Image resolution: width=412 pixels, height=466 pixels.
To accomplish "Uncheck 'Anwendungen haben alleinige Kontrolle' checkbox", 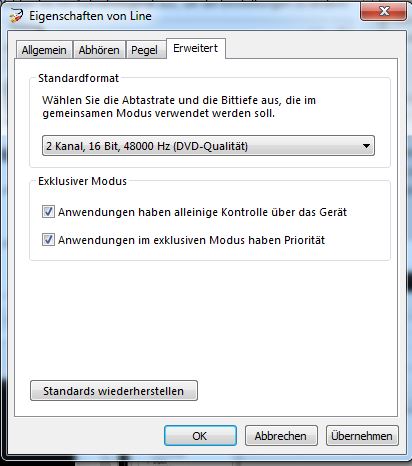I will [48, 212].
